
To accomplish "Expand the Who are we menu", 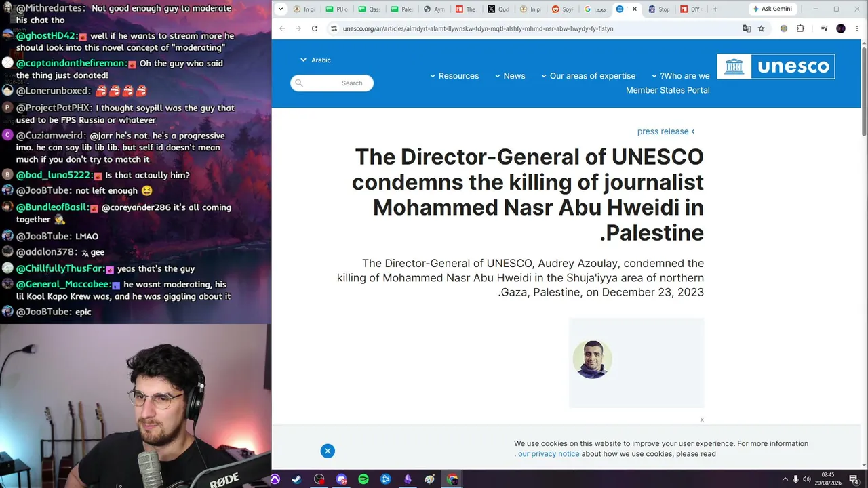I will coord(680,76).
